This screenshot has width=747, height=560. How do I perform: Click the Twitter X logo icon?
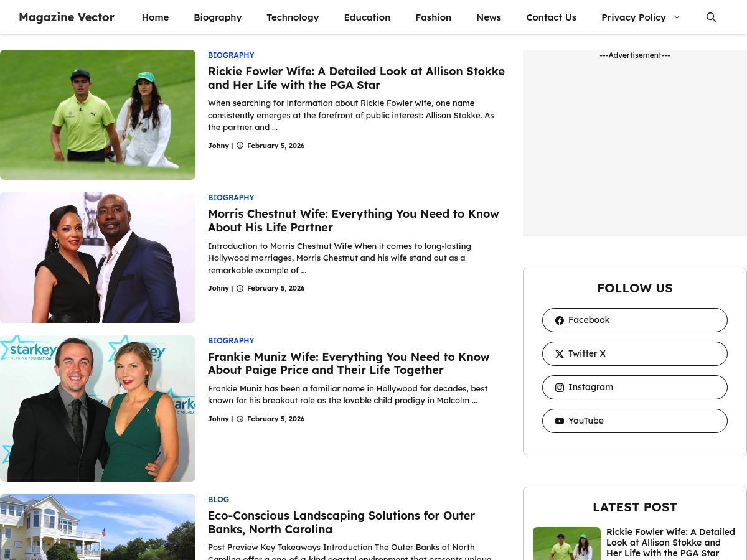(560, 354)
